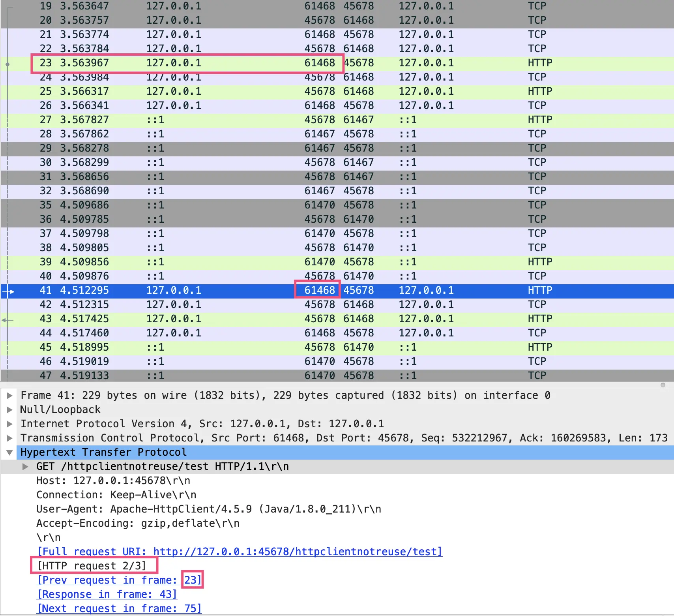
Task: Click the HTTP protocol cell of packet 41
Action: click(540, 290)
